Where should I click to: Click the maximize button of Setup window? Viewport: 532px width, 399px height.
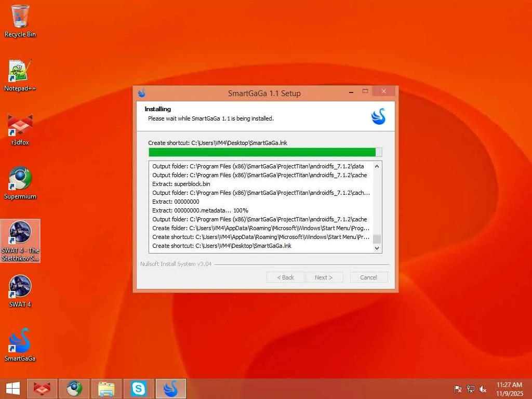click(x=365, y=91)
